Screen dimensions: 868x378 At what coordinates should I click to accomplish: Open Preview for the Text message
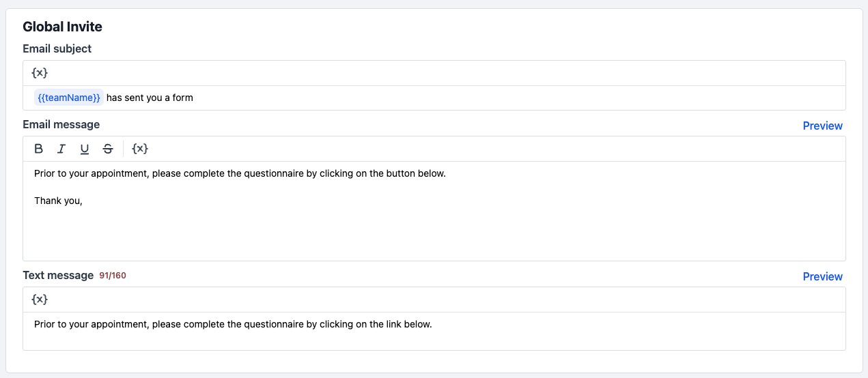pos(822,276)
